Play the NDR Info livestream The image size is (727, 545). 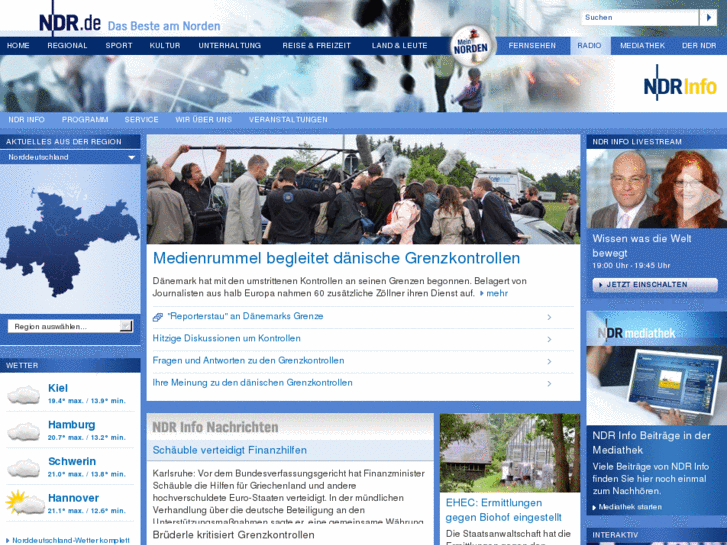[700, 198]
